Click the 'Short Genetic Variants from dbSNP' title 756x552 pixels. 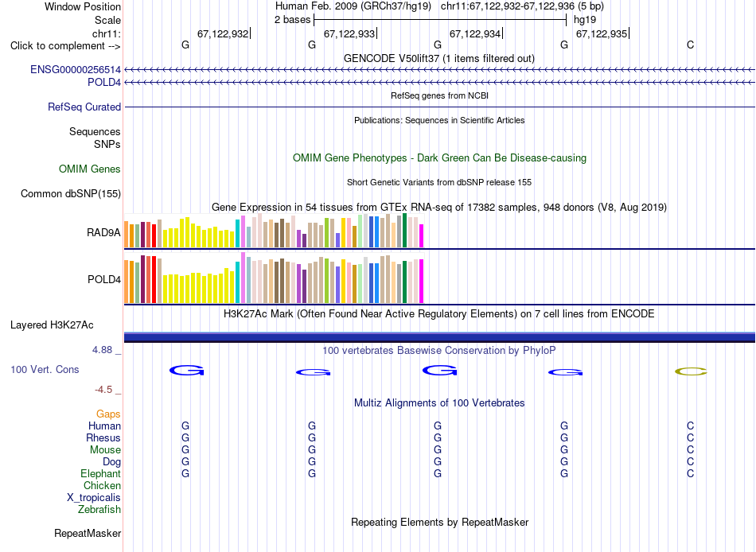click(x=439, y=182)
